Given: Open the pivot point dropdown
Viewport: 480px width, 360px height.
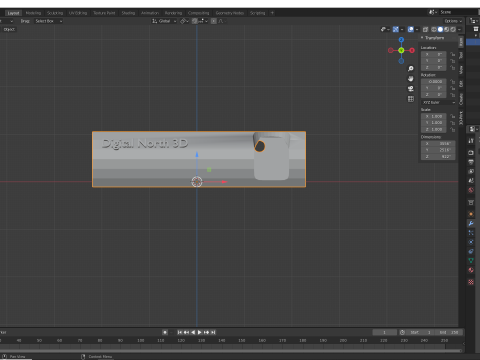Looking at the screenshot, I should (184, 21).
